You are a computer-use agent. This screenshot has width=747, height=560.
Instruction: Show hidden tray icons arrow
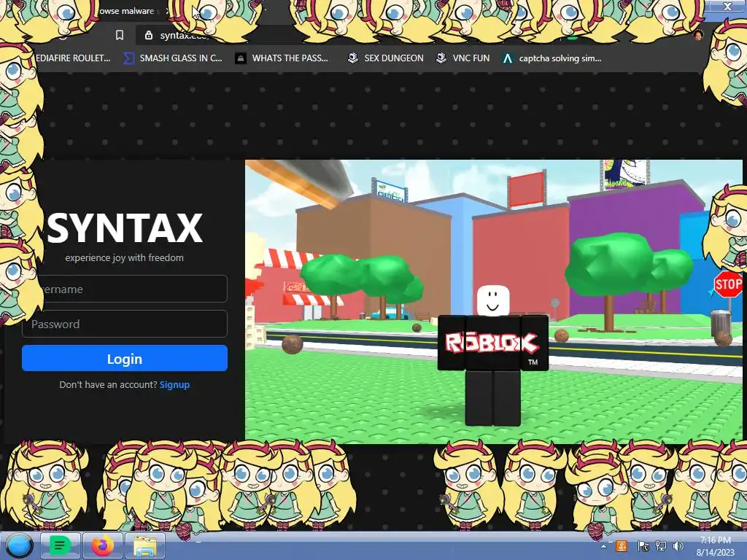coord(603,546)
